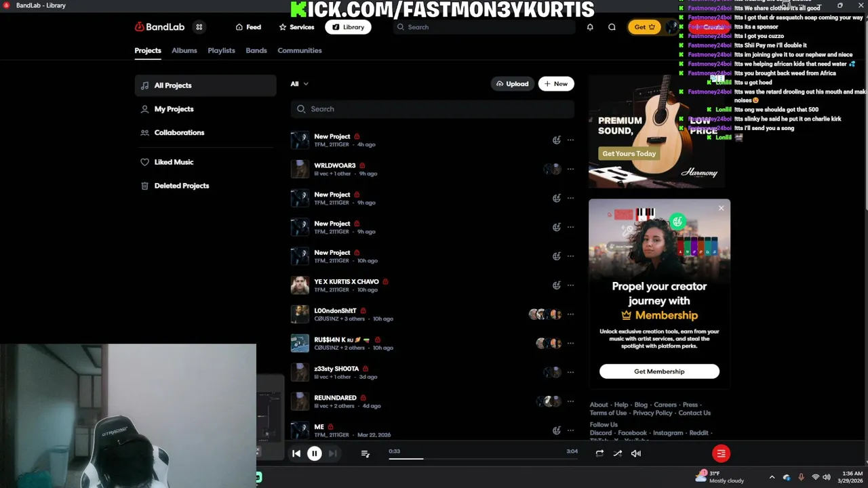868x488 pixels.
Task: Select My Projects in sidebar
Action: click(x=205, y=109)
